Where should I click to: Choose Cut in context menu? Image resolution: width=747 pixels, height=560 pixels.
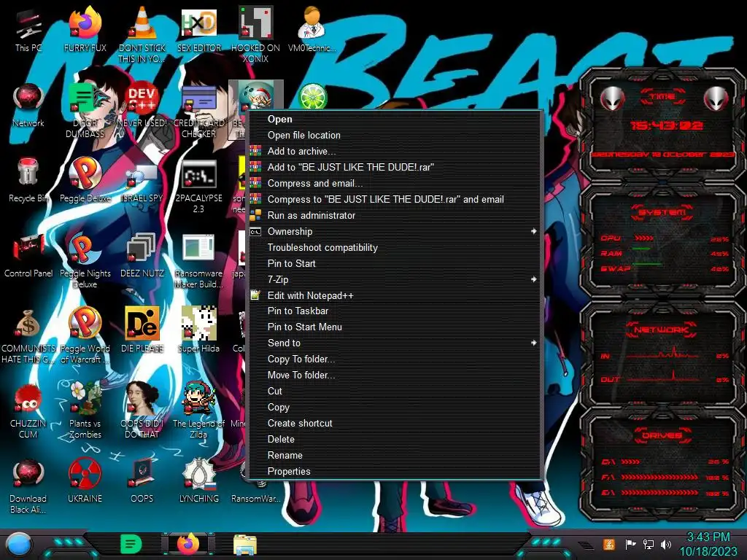coord(395,391)
